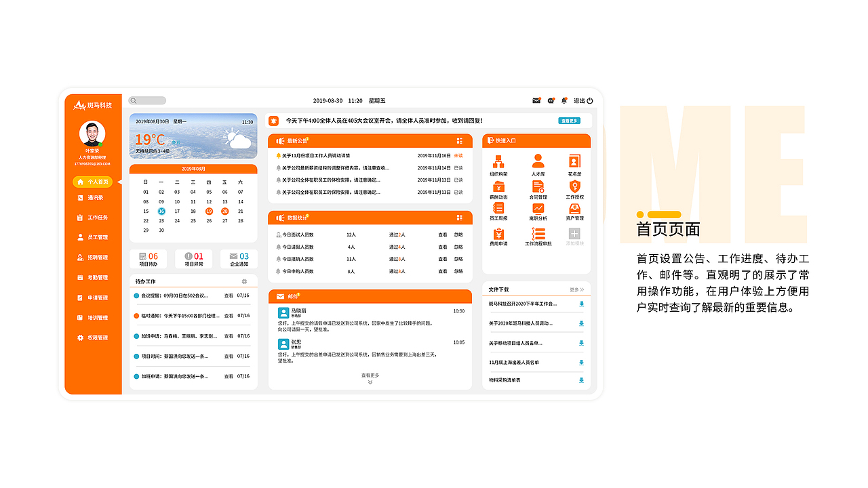Open the 花名册 roster icon

pyautogui.click(x=574, y=160)
